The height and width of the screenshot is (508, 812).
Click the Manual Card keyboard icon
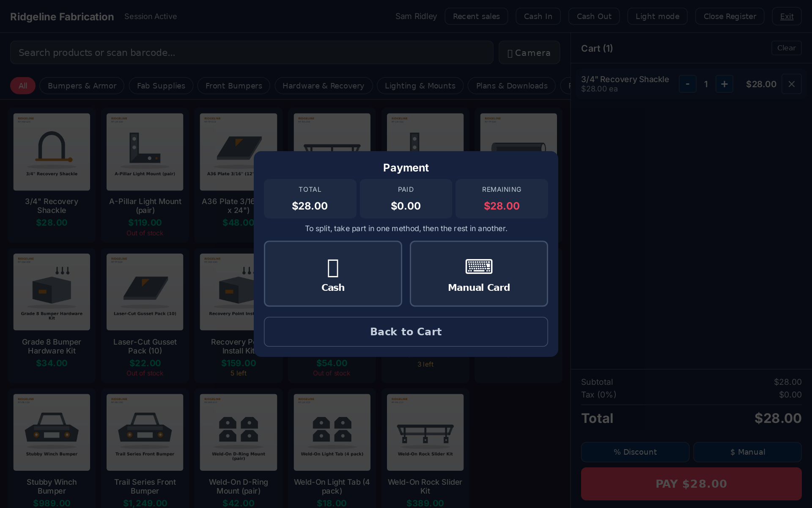pos(479,267)
